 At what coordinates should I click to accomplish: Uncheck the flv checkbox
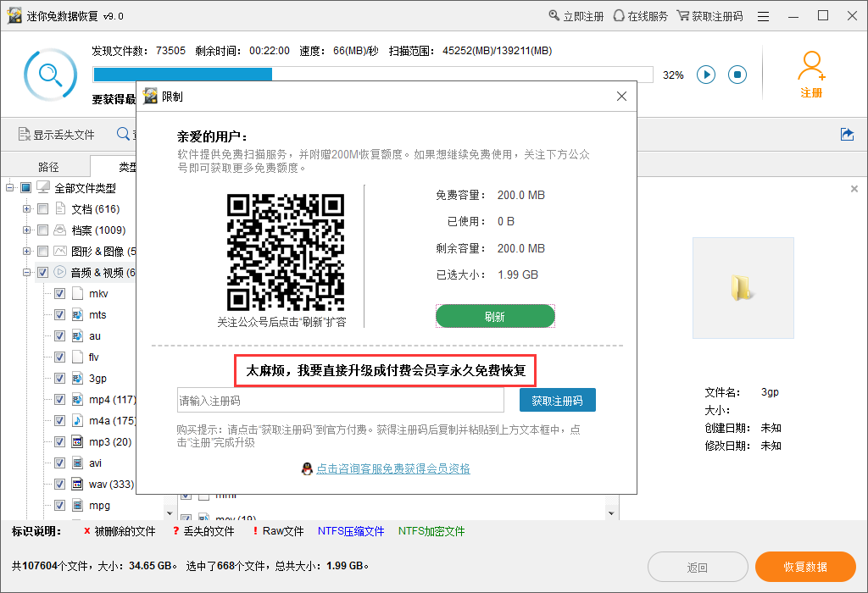click(60, 357)
